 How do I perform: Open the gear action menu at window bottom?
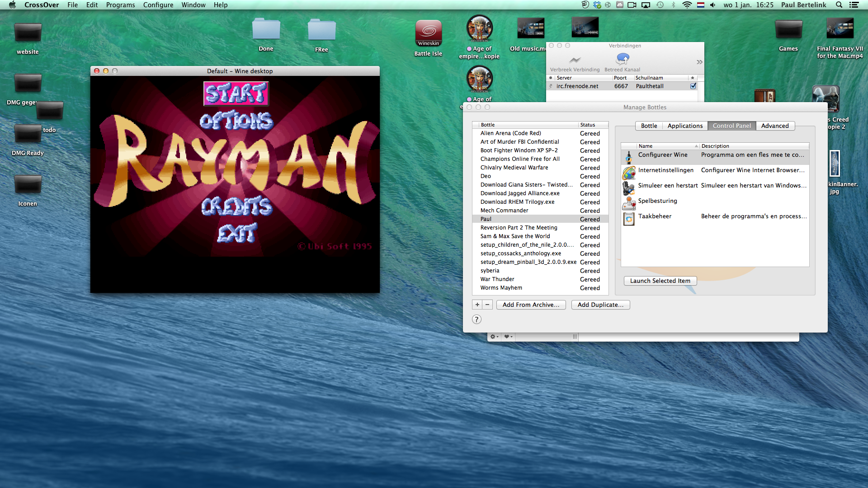tap(493, 337)
